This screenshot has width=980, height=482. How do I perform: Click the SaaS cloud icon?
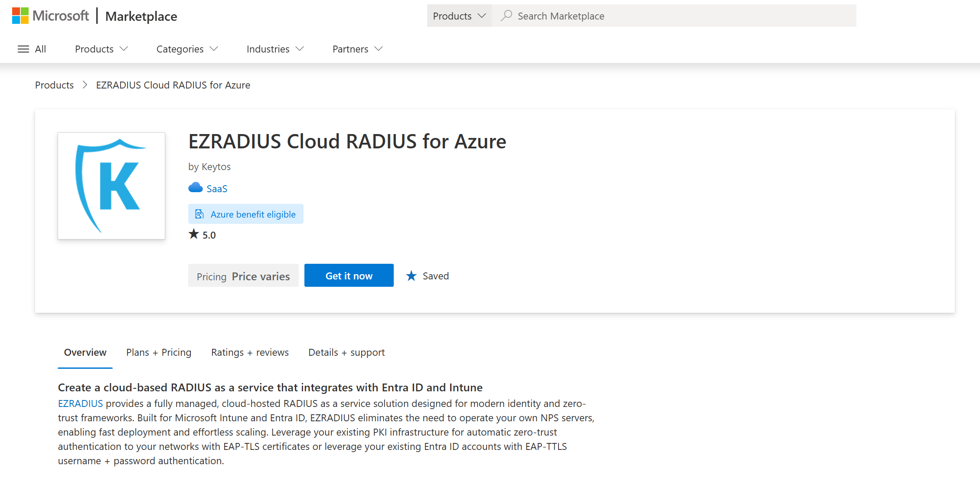(196, 188)
